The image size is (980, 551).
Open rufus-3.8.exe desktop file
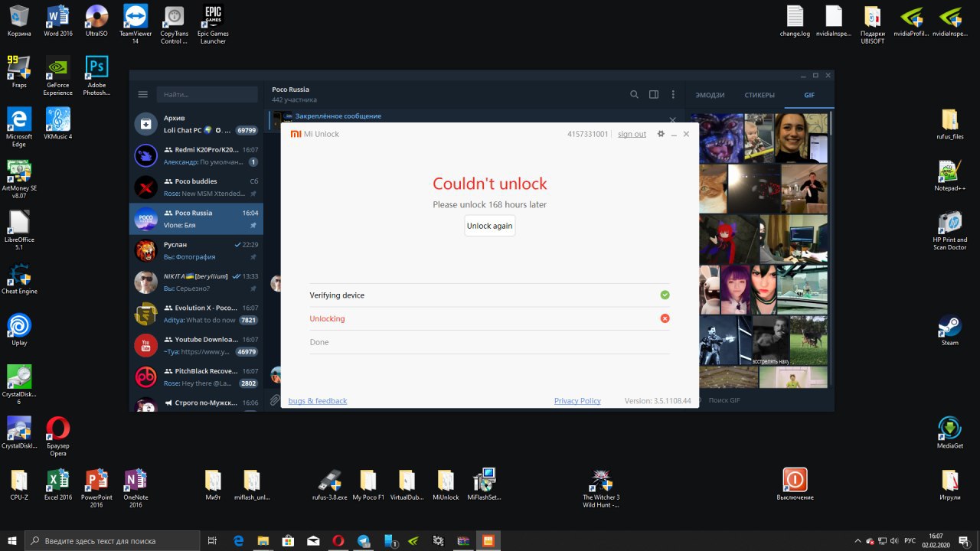(x=329, y=484)
